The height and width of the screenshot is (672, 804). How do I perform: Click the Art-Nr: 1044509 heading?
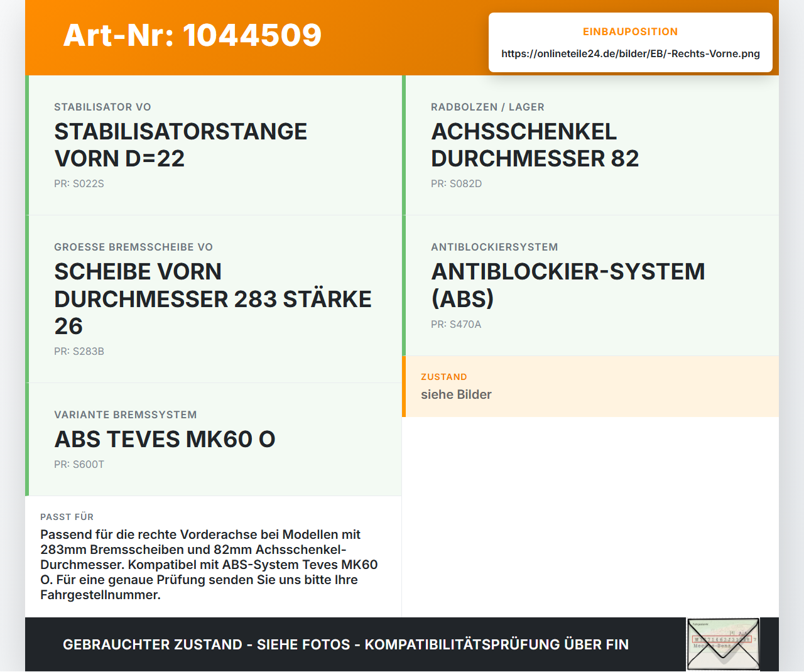click(x=192, y=35)
